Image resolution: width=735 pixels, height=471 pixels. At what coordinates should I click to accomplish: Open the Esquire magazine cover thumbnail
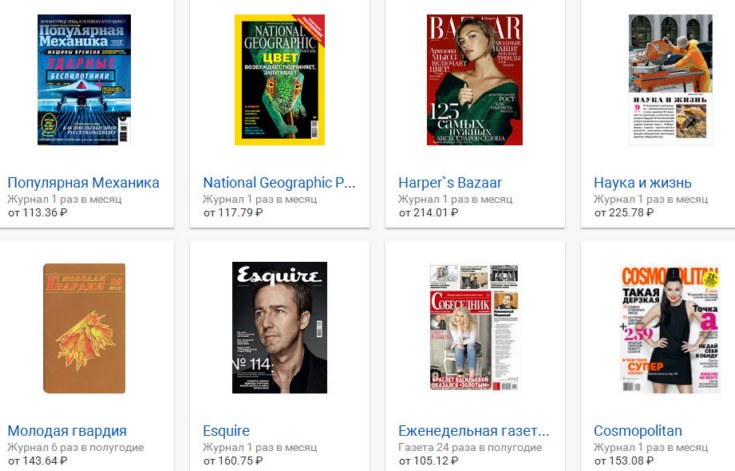click(280, 328)
